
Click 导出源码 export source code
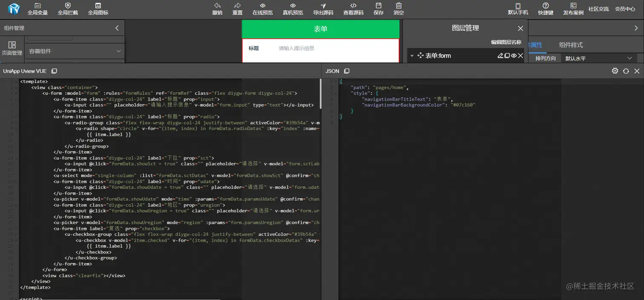pyautogui.click(x=323, y=9)
